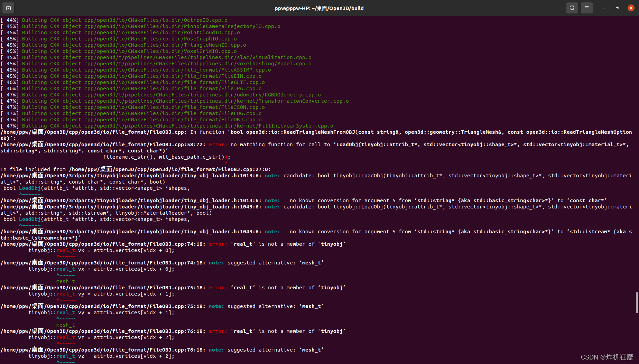
Task: Click the FileOBJ.cpp:75:18 error line
Action: pyautogui.click(x=173, y=288)
